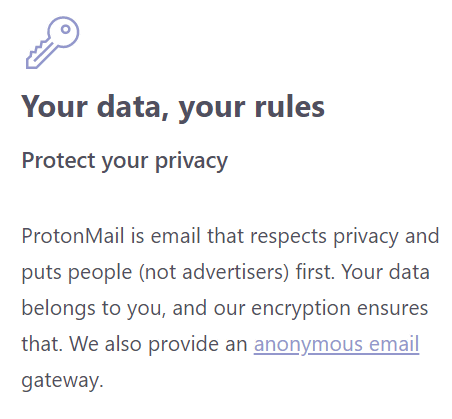Click the words "Your data" in the heading
The height and width of the screenshot is (419, 452).
(x=94, y=107)
